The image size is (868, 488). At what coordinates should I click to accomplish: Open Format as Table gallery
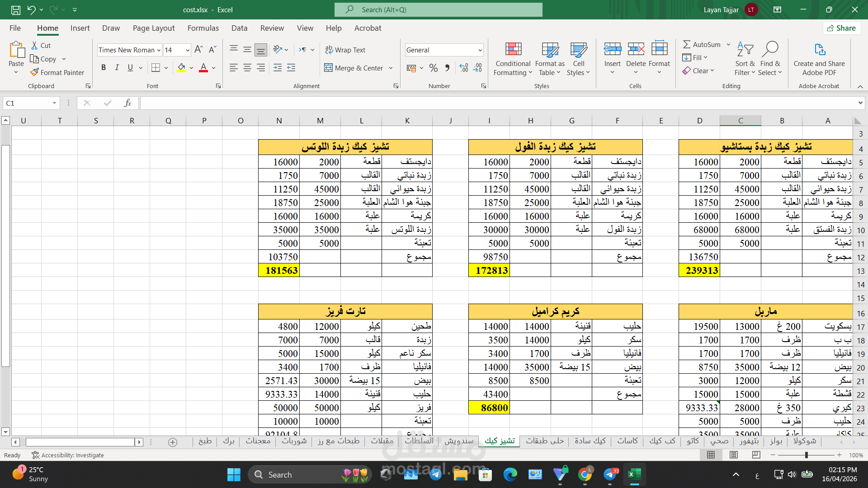pyautogui.click(x=550, y=59)
